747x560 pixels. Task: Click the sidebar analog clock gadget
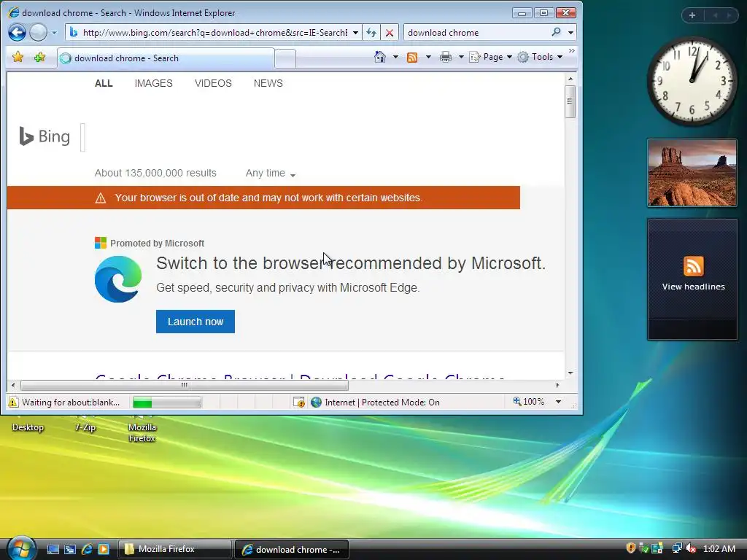[692, 82]
